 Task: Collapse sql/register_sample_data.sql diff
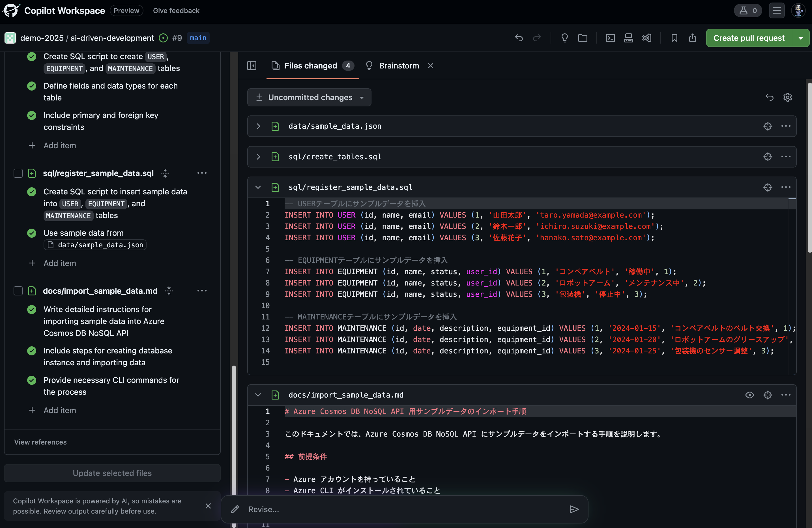[258, 187]
